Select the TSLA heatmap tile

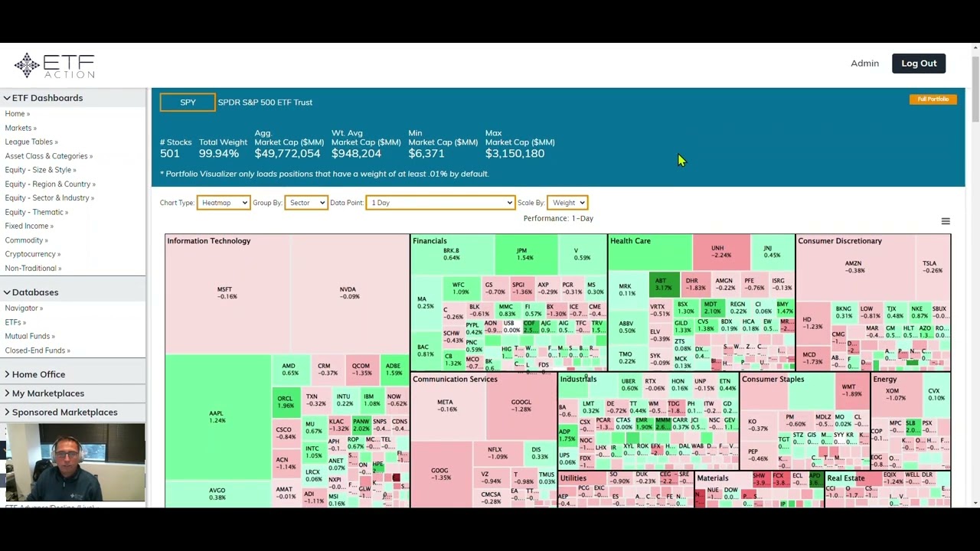pyautogui.click(x=933, y=266)
